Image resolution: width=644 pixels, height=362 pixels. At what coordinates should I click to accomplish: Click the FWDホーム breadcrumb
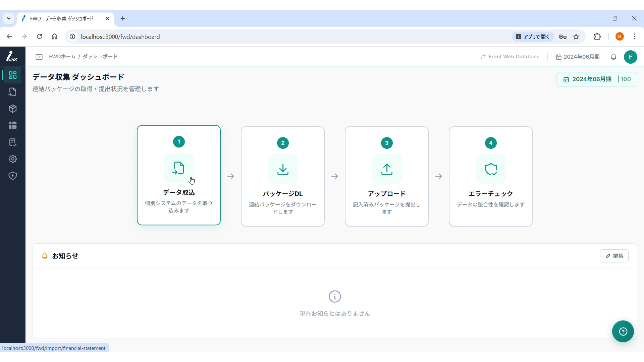click(62, 57)
